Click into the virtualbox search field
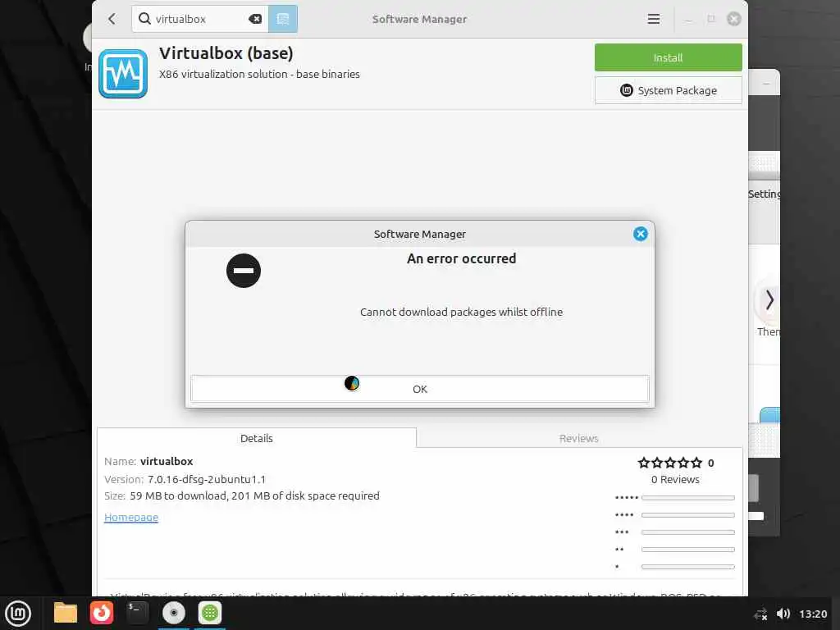840x630 pixels. [x=199, y=19]
